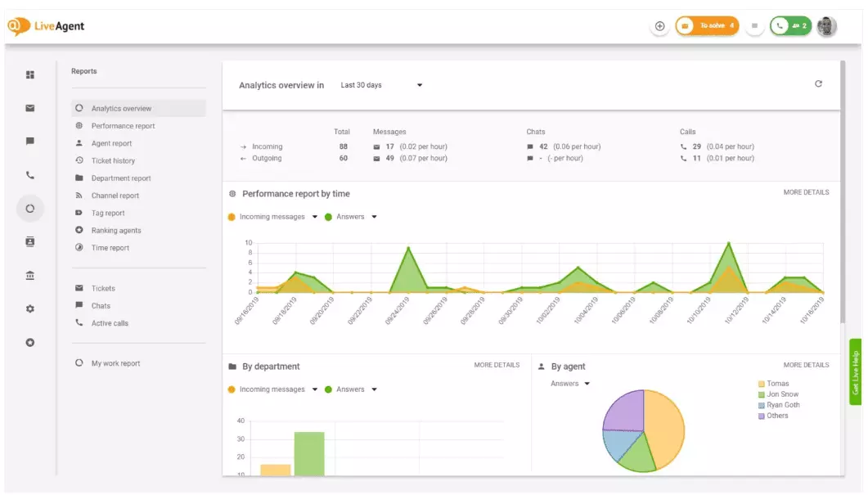Viewport: 868px width, 495px height.
Task: Open Settings via the gear icon
Action: [x=29, y=309]
